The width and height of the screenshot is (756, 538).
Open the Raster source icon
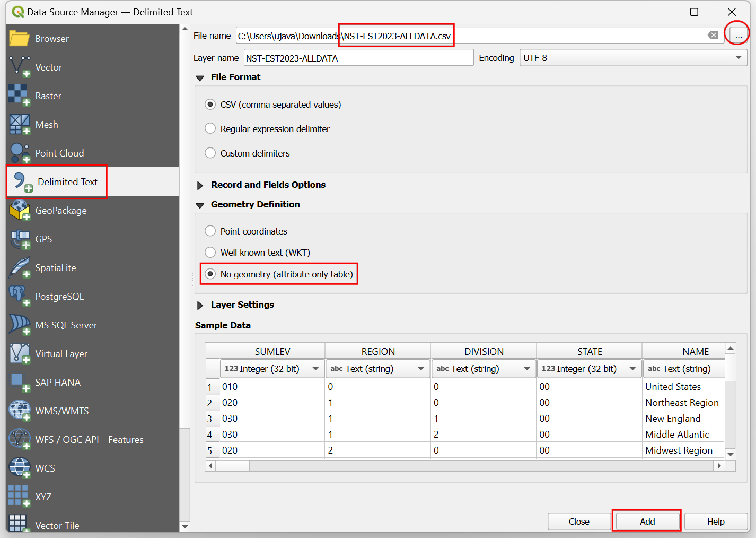click(x=20, y=96)
